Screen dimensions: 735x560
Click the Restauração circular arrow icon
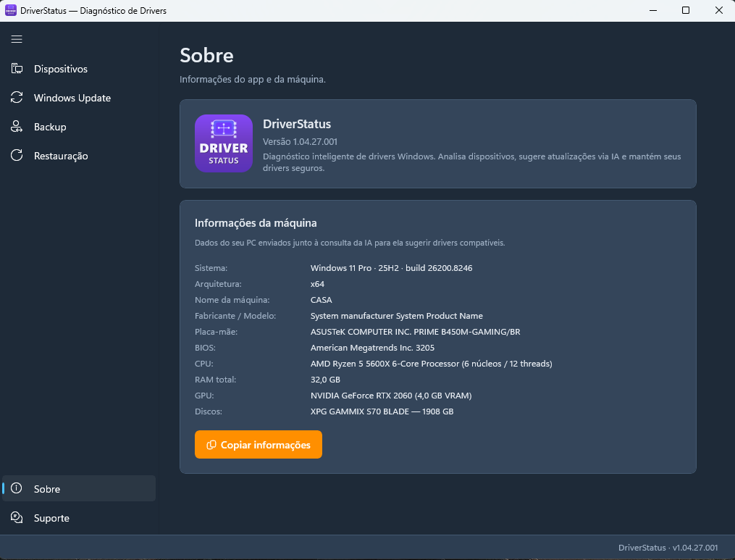[x=17, y=156]
